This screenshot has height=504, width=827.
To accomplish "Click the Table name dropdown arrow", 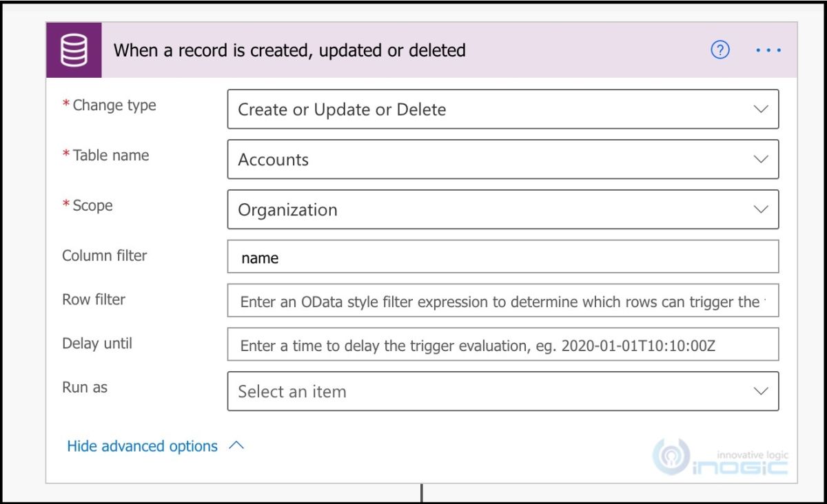I will (x=760, y=159).
